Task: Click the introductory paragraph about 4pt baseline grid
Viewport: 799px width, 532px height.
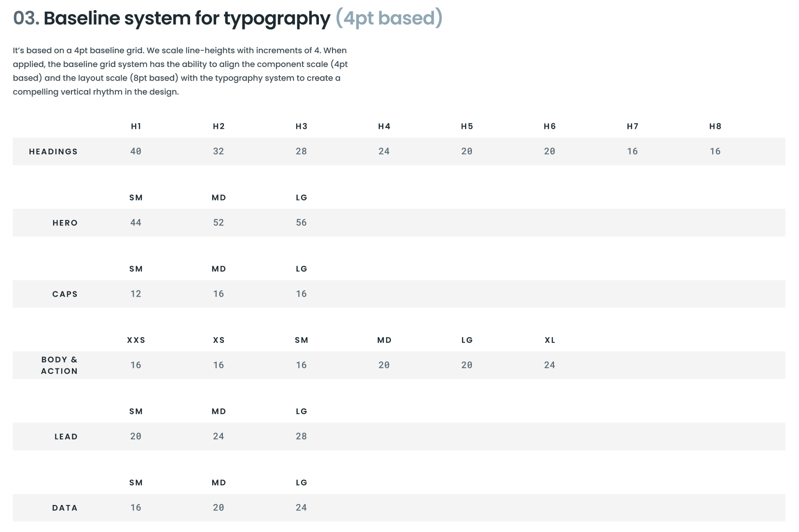Action: tap(179, 70)
